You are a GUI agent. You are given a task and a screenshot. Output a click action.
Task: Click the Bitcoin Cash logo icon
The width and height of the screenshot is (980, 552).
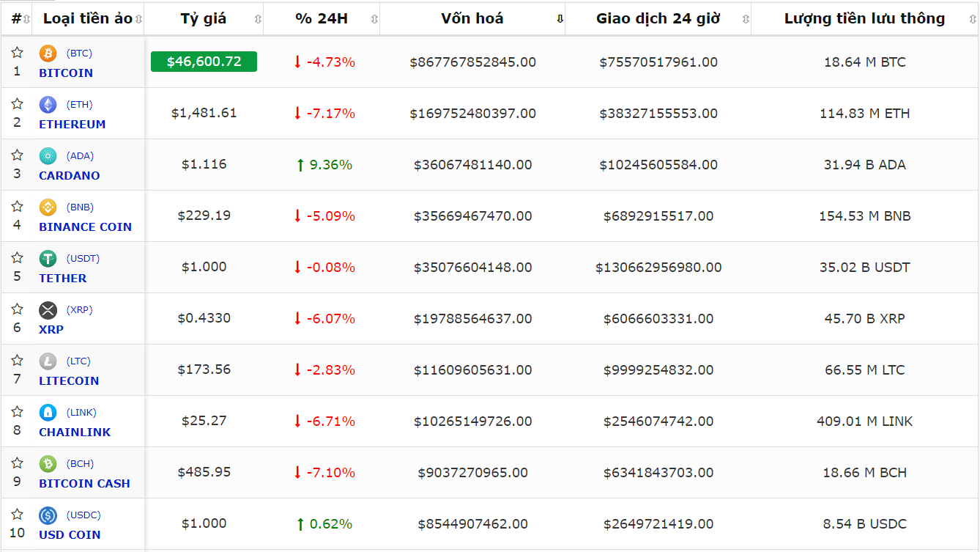coord(48,464)
